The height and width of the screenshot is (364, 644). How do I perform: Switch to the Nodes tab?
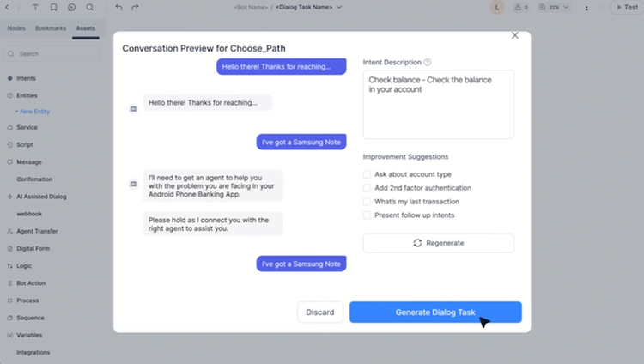click(16, 28)
